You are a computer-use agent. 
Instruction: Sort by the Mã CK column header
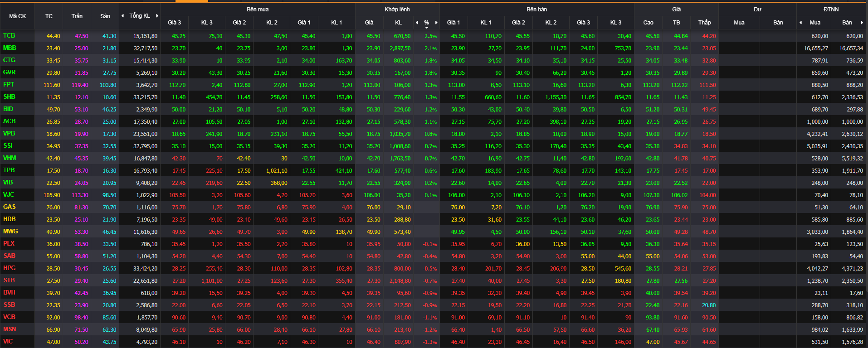pos(18,16)
